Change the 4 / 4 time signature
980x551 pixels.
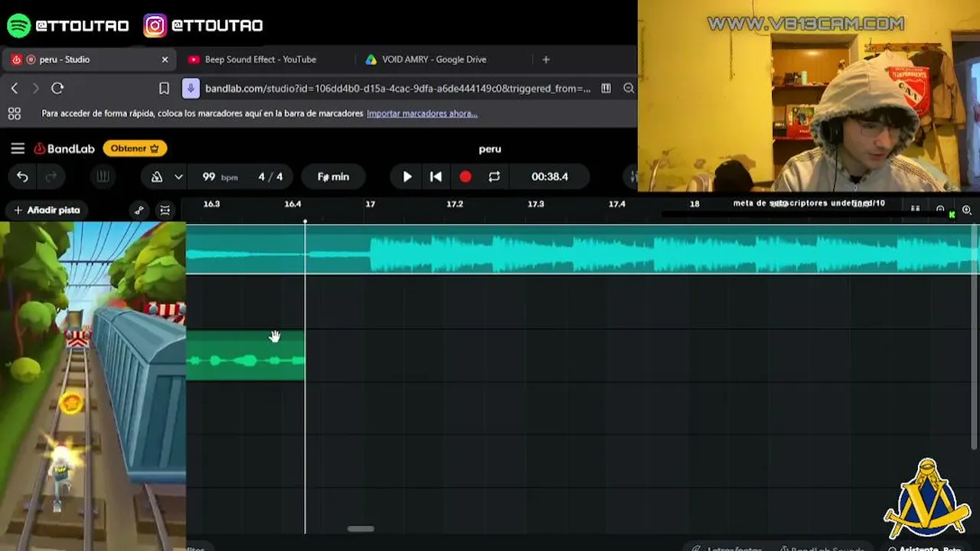pos(270,177)
